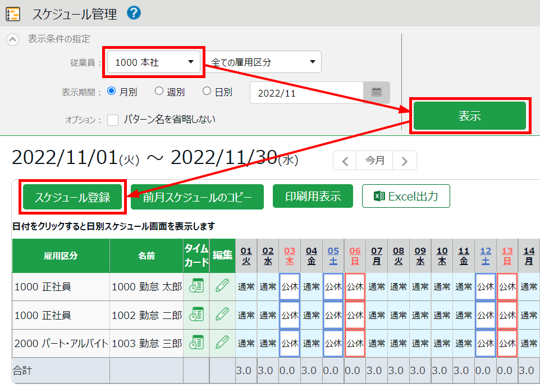
Task: Open the 1000 本社 employee dropdown
Action: 153,62
